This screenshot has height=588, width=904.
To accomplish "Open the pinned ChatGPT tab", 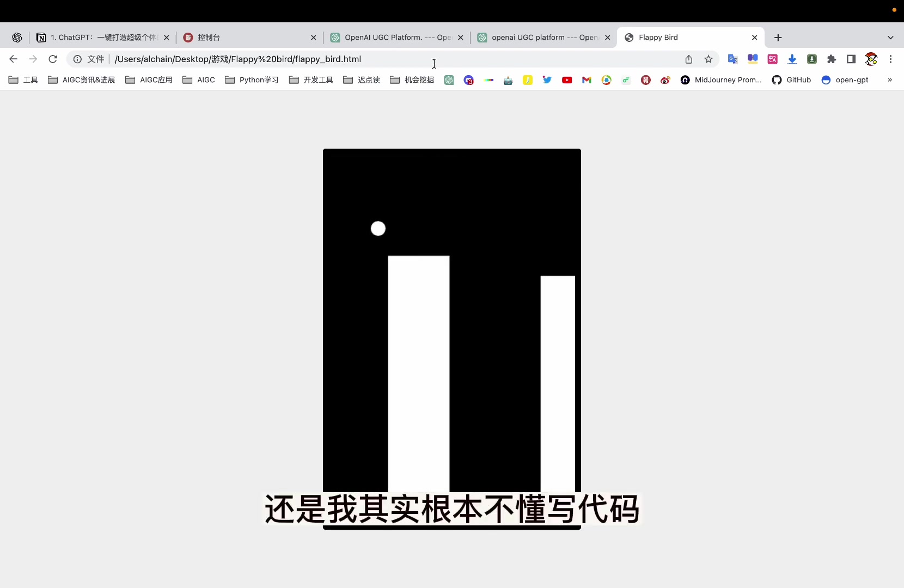I will tap(17, 38).
